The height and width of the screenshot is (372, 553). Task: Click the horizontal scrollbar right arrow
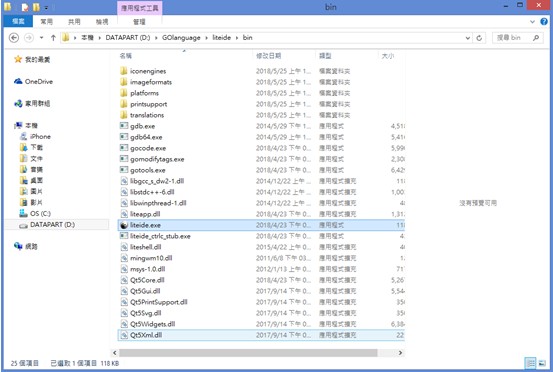pos(400,353)
